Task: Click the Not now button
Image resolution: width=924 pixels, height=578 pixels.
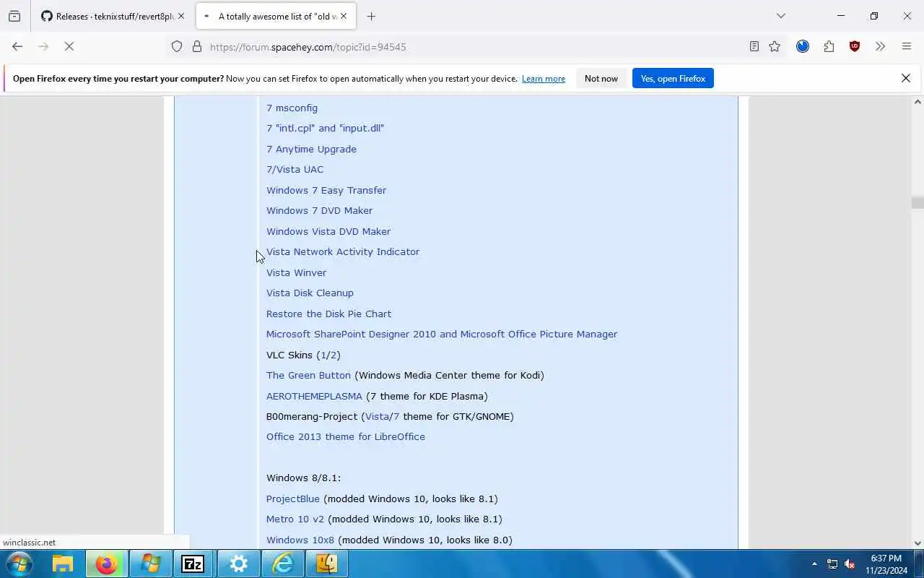Action: pos(601,78)
